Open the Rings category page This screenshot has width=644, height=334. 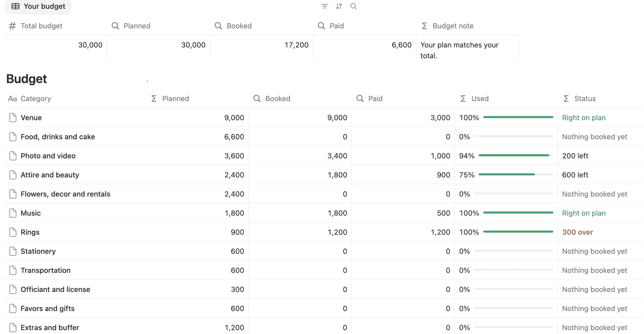coord(30,232)
